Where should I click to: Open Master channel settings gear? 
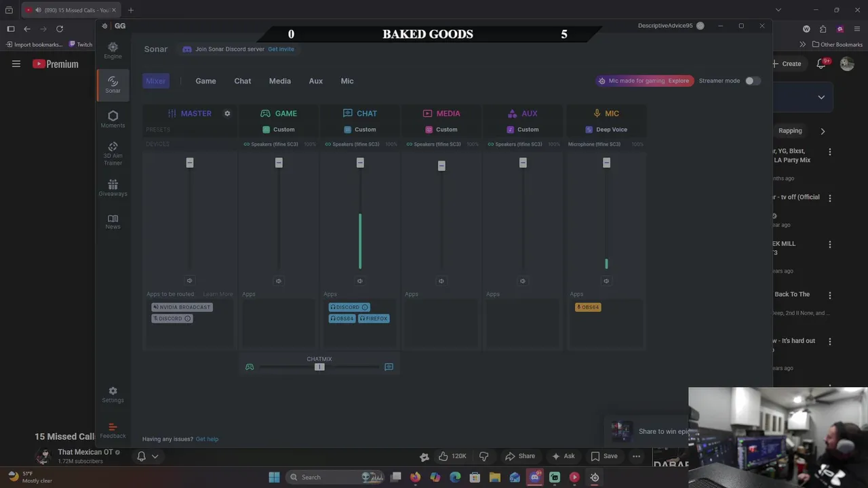[227, 113]
